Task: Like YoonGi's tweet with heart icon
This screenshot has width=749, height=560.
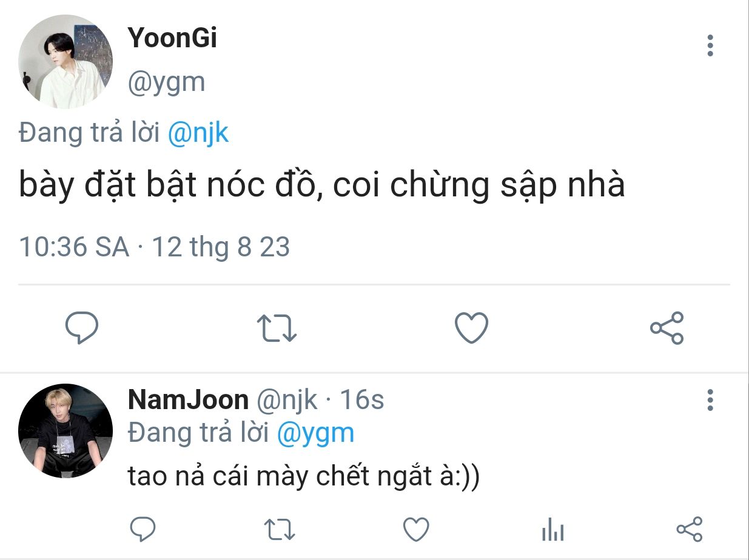Action: [x=471, y=328]
